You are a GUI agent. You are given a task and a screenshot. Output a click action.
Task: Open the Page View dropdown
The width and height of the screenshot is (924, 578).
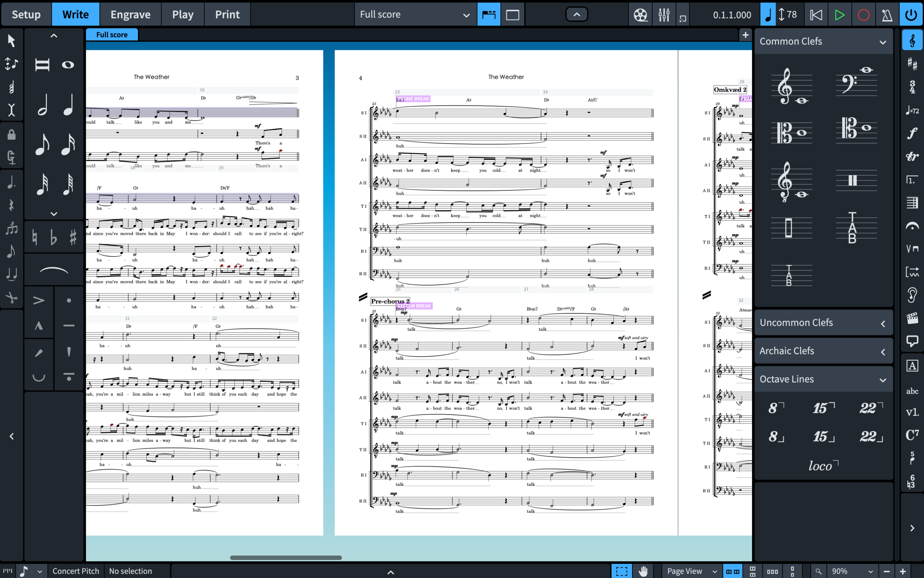click(692, 571)
